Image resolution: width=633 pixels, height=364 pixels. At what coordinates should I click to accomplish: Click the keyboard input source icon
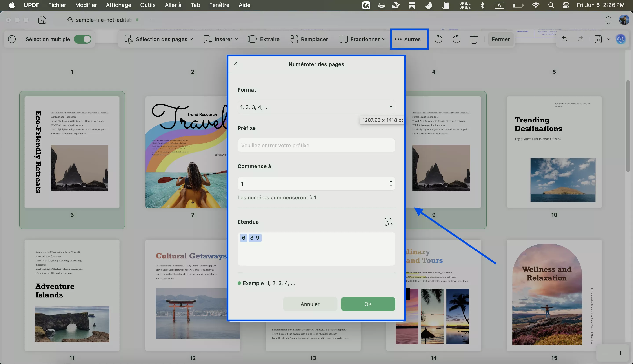coord(499,5)
